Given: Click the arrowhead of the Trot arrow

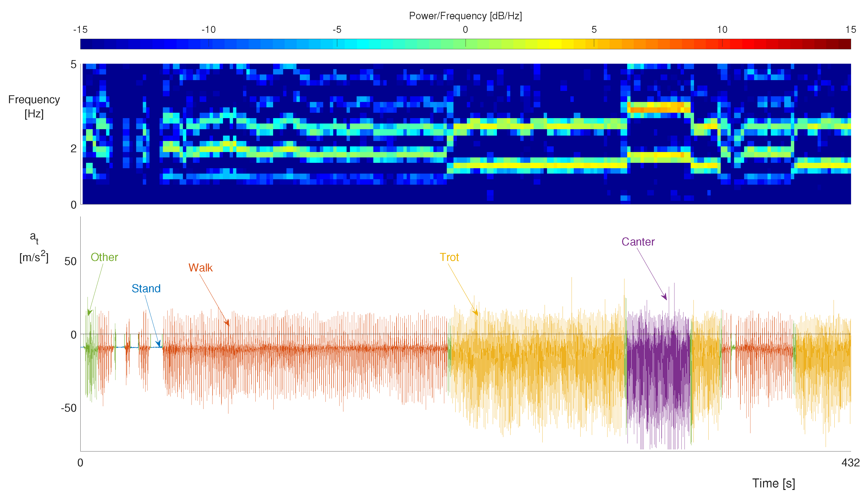Looking at the screenshot, I should (476, 313).
